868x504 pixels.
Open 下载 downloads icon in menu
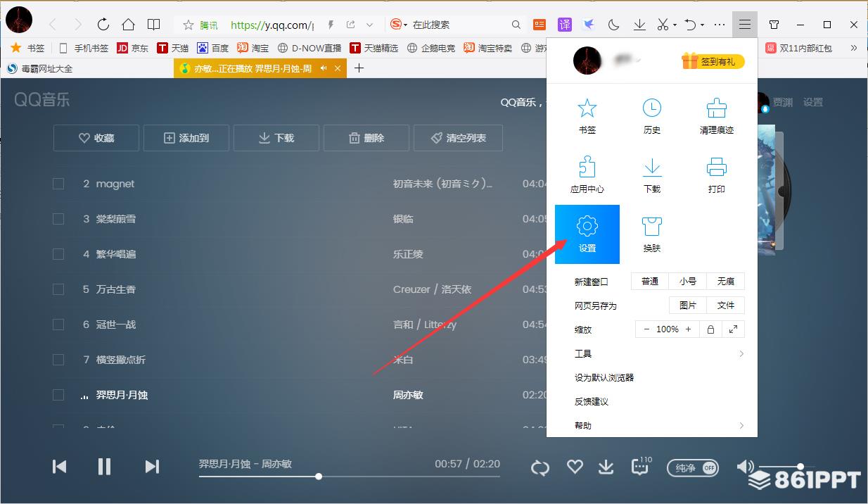[x=651, y=175]
